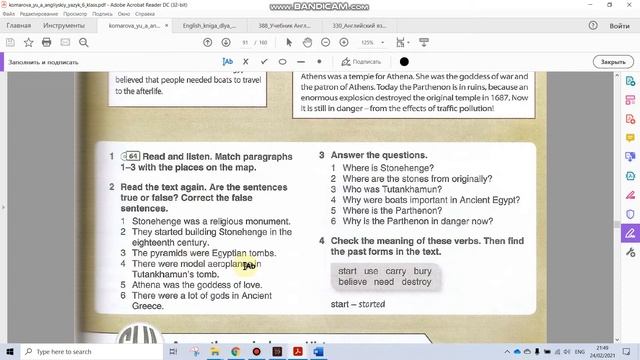Screen dimensions: 640x360
Task: Select the checkmark tool
Action: coord(264,62)
